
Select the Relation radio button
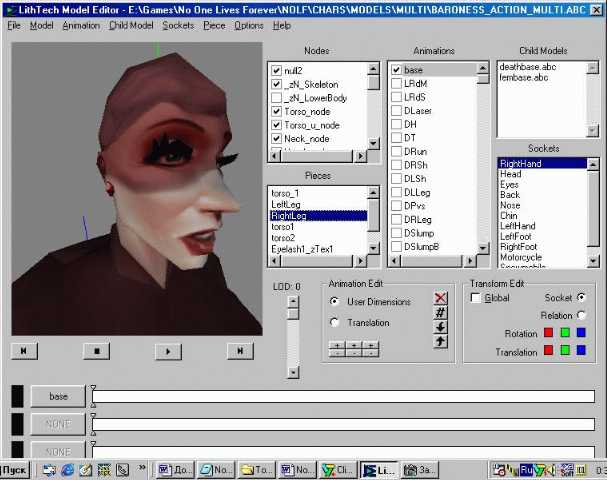(581, 315)
